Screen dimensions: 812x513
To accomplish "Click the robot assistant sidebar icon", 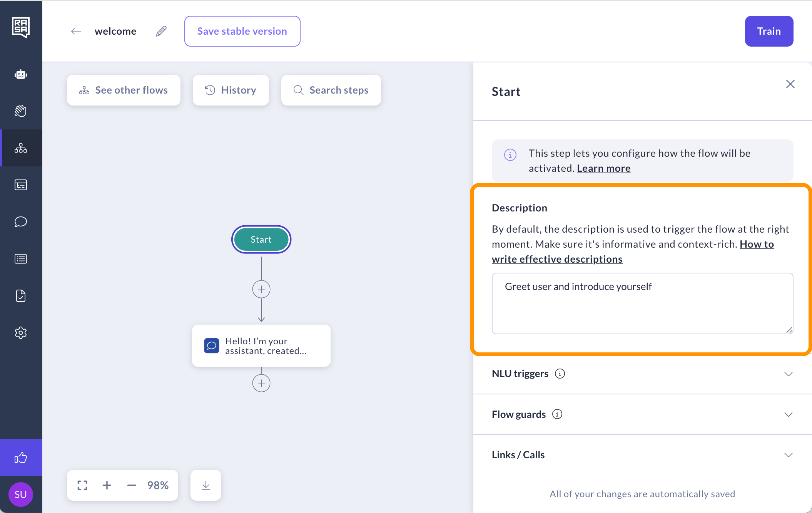I will point(21,74).
